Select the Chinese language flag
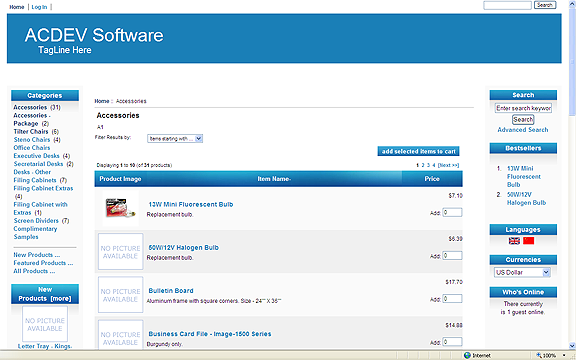The width and height of the screenshot is (576, 360). pyautogui.click(x=528, y=241)
